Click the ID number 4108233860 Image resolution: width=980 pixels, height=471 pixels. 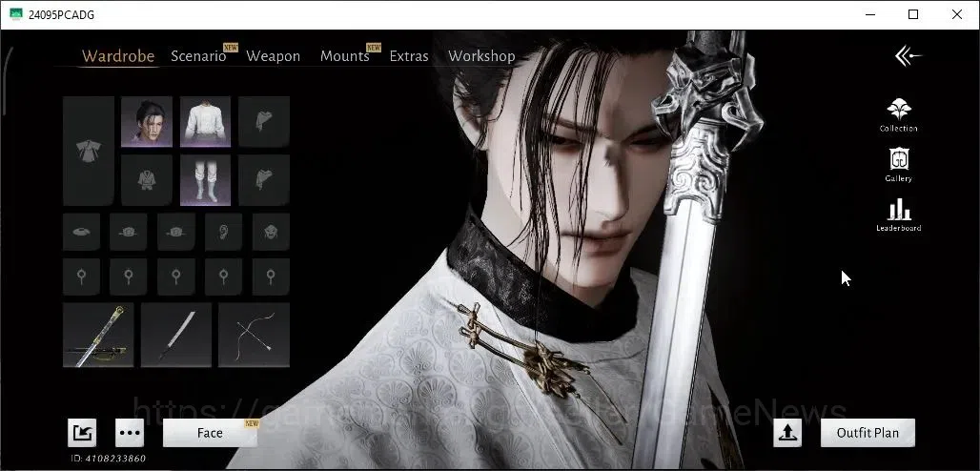coord(115,459)
